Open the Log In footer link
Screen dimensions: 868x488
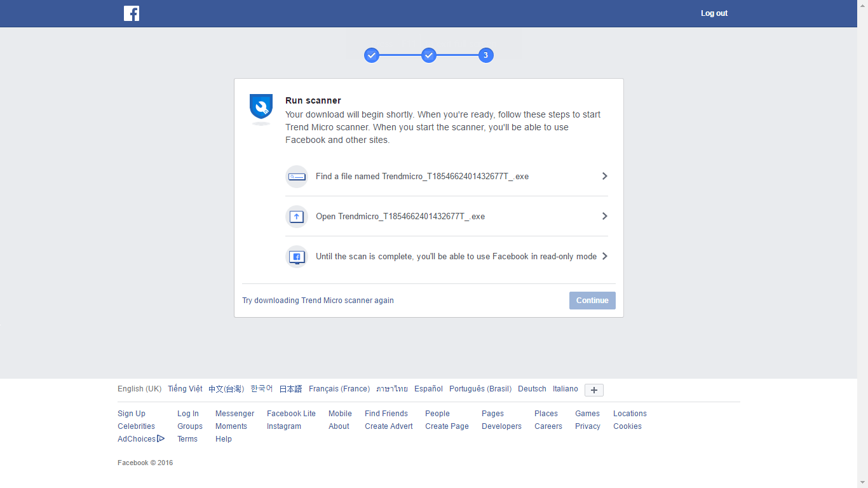(188, 414)
